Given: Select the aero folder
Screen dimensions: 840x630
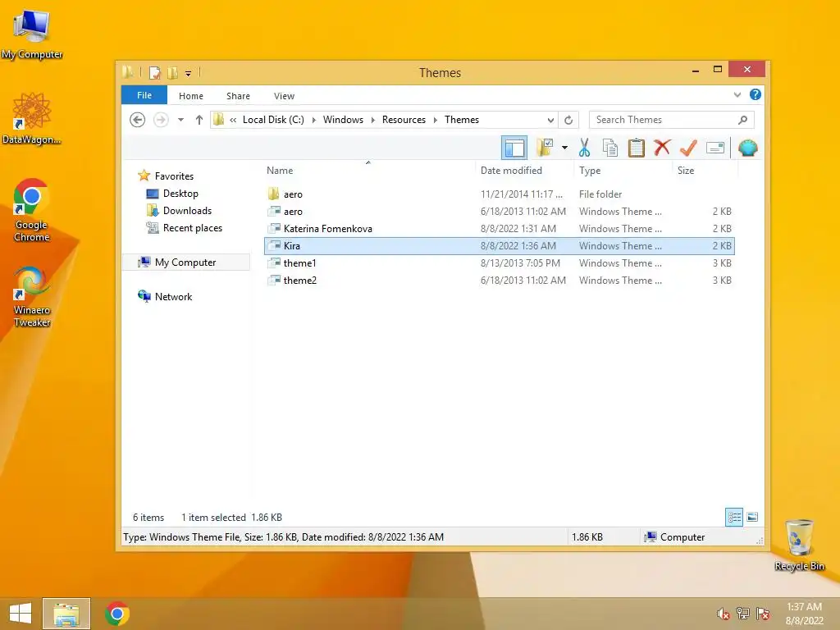Looking at the screenshot, I should click(500, 194).
